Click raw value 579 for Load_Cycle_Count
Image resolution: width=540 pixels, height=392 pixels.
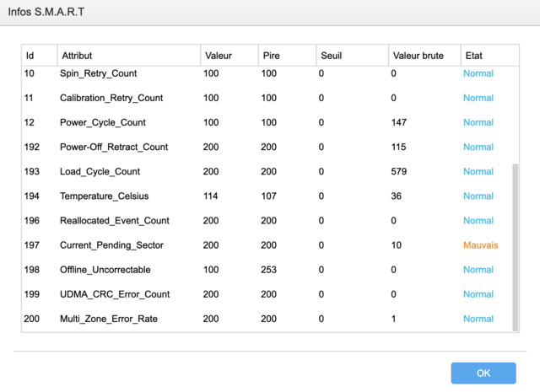click(399, 171)
